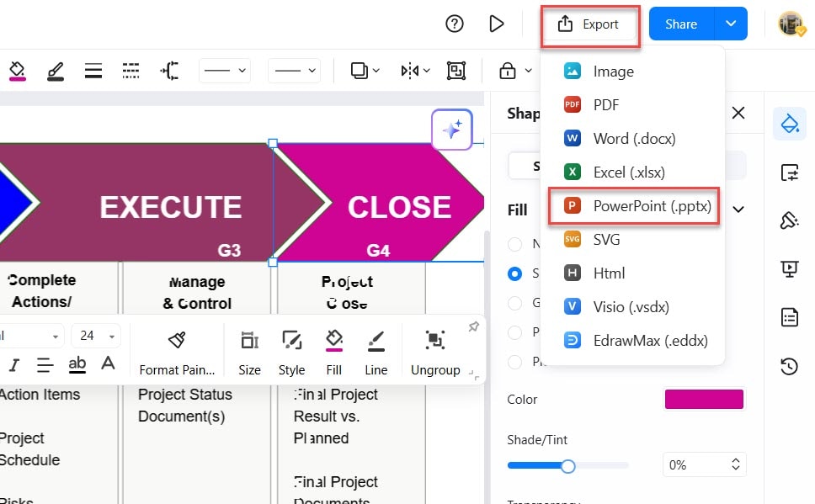Open the shadow/arrange layer dropdown icon
815x504 pixels.
[x=365, y=70]
